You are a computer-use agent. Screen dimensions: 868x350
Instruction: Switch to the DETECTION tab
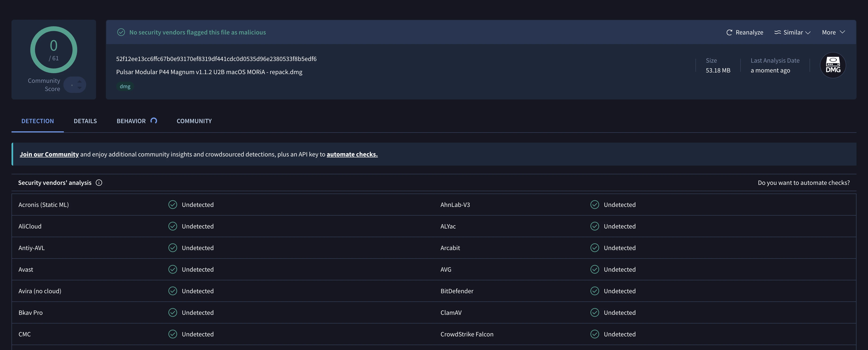coord(37,121)
